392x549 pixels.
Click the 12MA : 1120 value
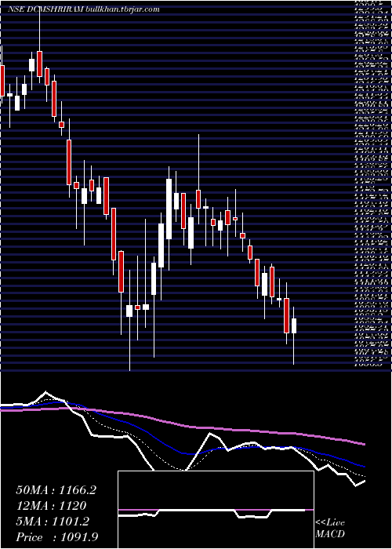click(51, 506)
